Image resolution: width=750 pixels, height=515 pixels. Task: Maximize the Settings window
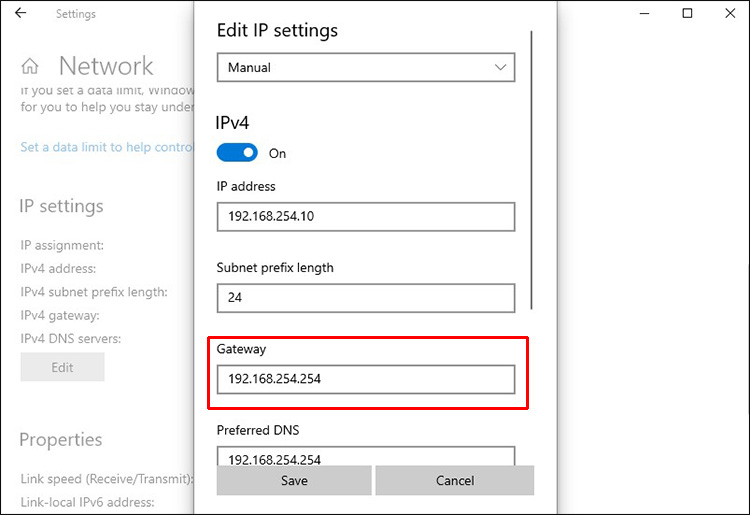tap(687, 14)
